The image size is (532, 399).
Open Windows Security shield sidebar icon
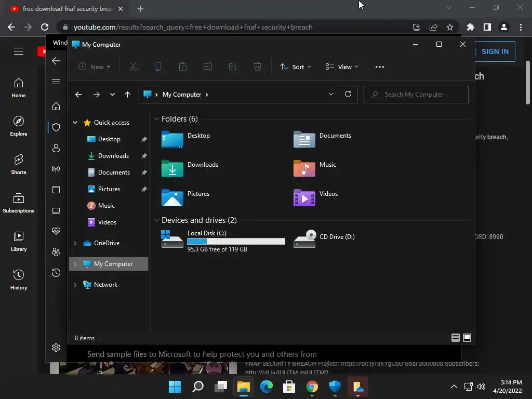(56, 127)
